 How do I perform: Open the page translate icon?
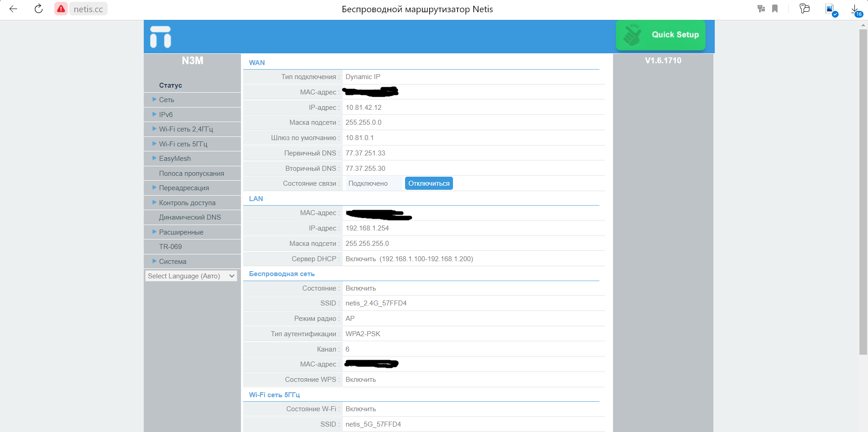pyautogui.click(x=761, y=9)
